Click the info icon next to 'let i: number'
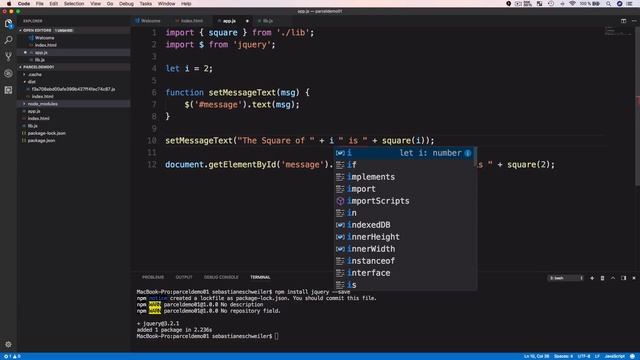Image resolution: width=640 pixels, height=360 pixels. pos(468,153)
